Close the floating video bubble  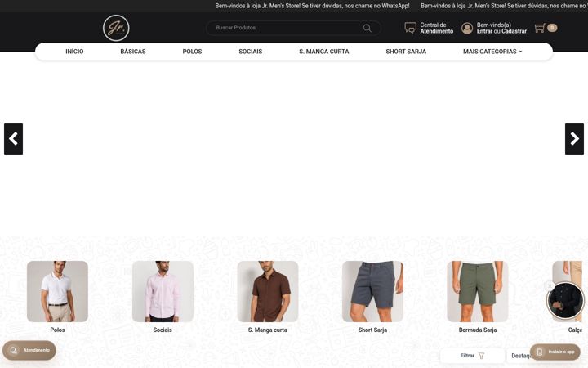pos(550,286)
